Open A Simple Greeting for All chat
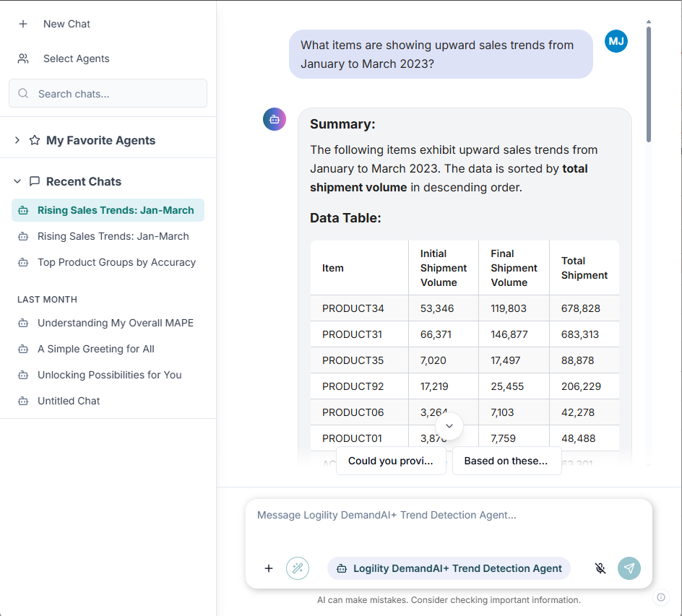 pos(108,349)
